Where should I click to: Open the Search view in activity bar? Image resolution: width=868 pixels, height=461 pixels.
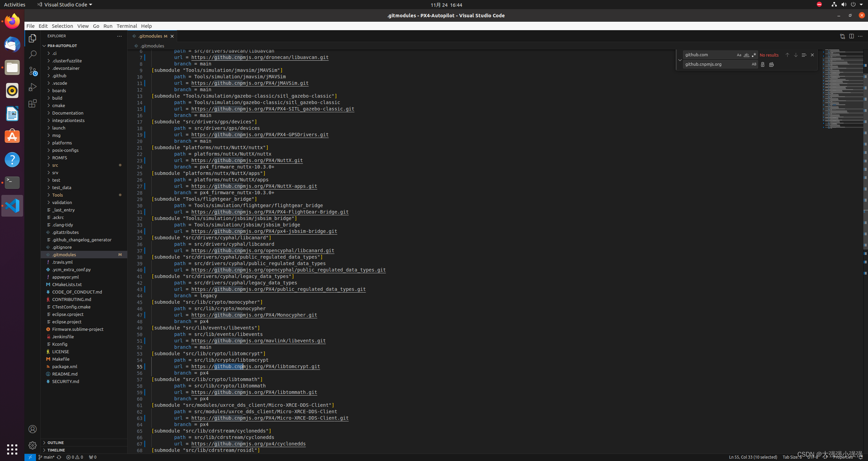(x=33, y=55)
